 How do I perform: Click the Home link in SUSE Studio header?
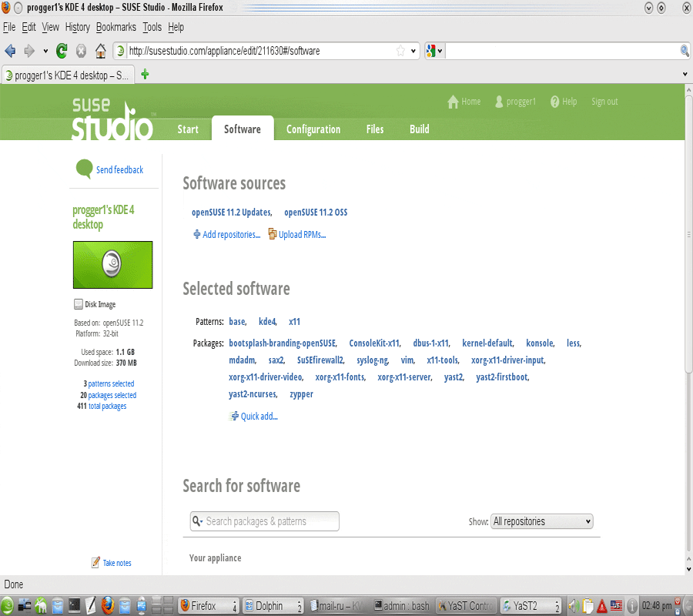464,102
